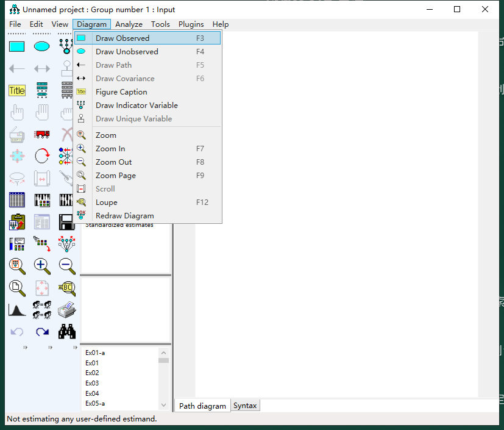Click the toolbar zoom page magnifier icon
This screenshot has height=430, width=504.
16,288
